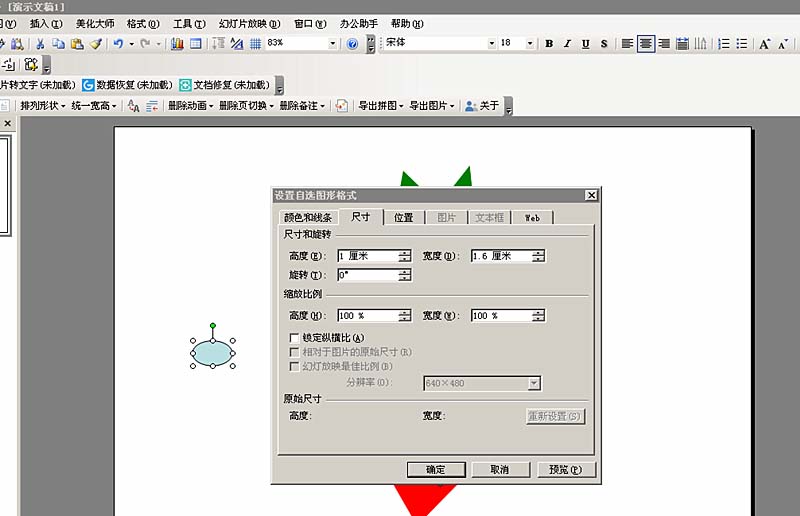Screen dimensions: 800x516
Task: Decrease font size with small A
Action: [783, 44]
